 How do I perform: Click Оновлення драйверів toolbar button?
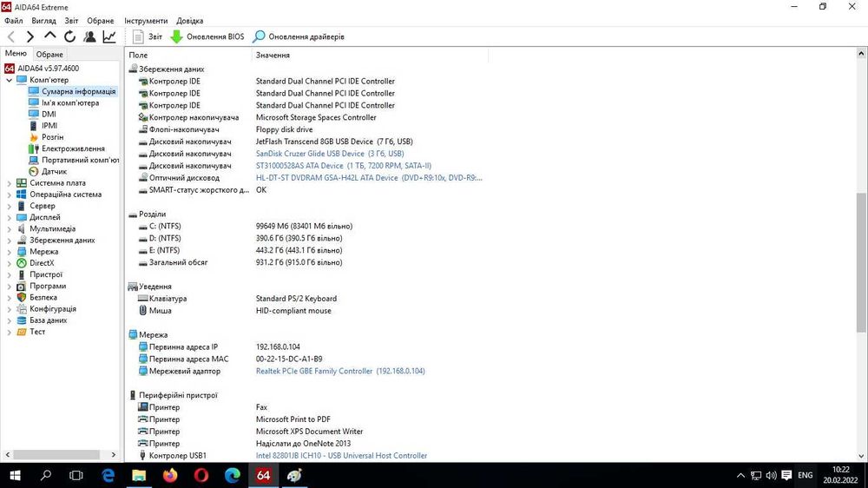click(x=299, y=36)
